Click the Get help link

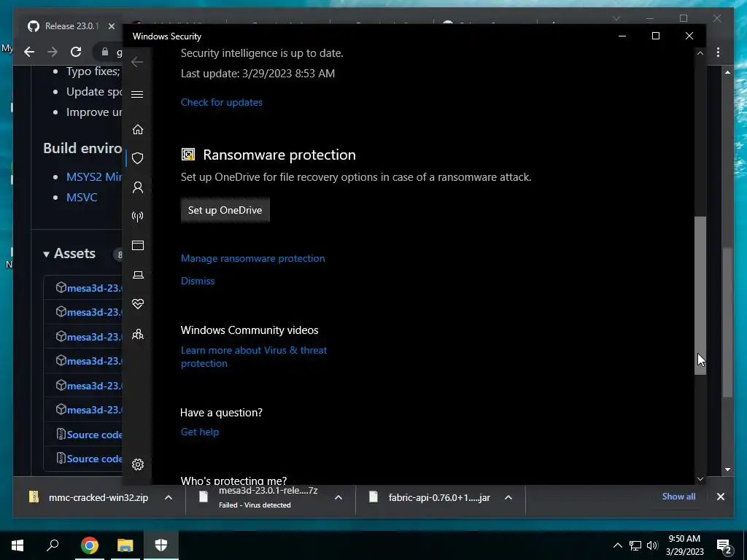(200, 432)
